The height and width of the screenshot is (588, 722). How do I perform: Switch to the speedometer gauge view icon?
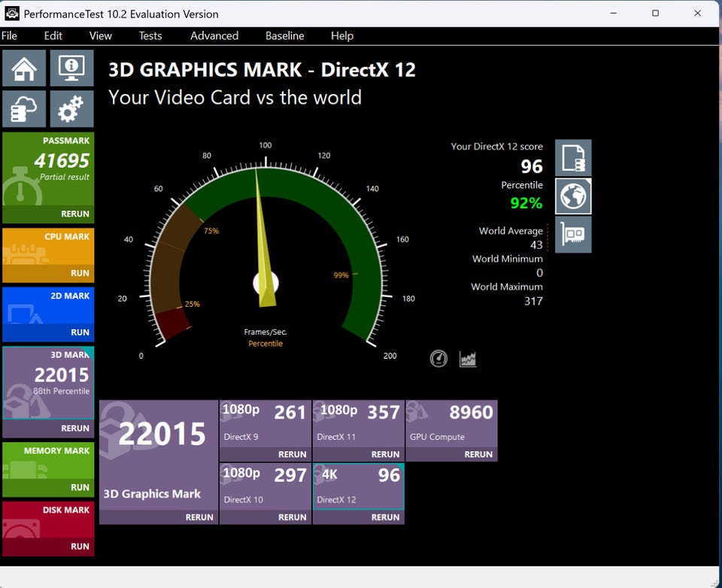pyautogui.click(x=438, y=359)
